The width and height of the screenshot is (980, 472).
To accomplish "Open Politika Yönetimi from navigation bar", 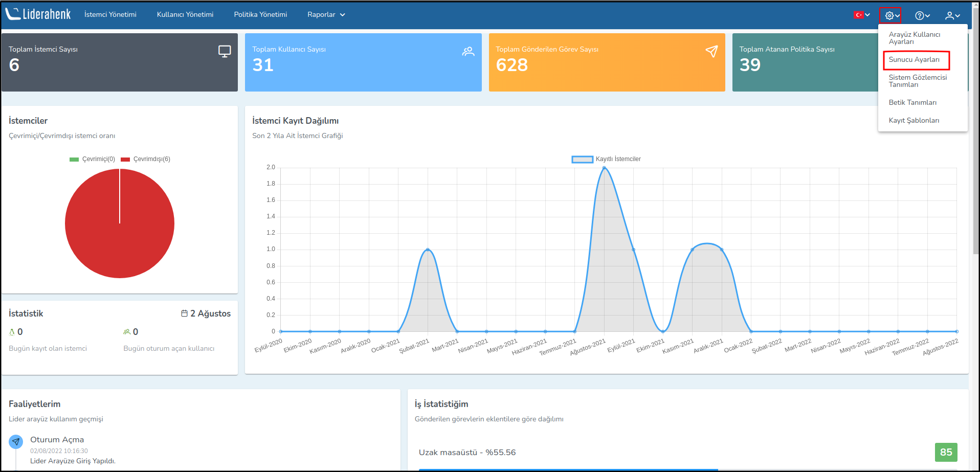I will [x=260, y=14].
